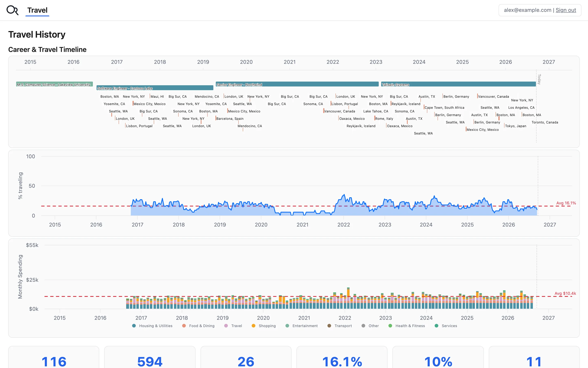Click the Sign out link
Image resolution: width=588 pixels, height=368 pixels.
pos(566,10)
